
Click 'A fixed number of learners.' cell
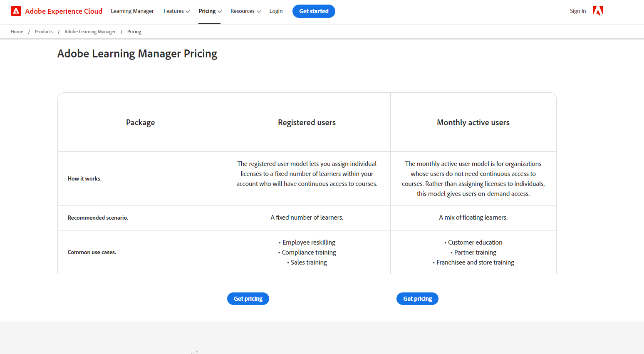tap(307, 218)
